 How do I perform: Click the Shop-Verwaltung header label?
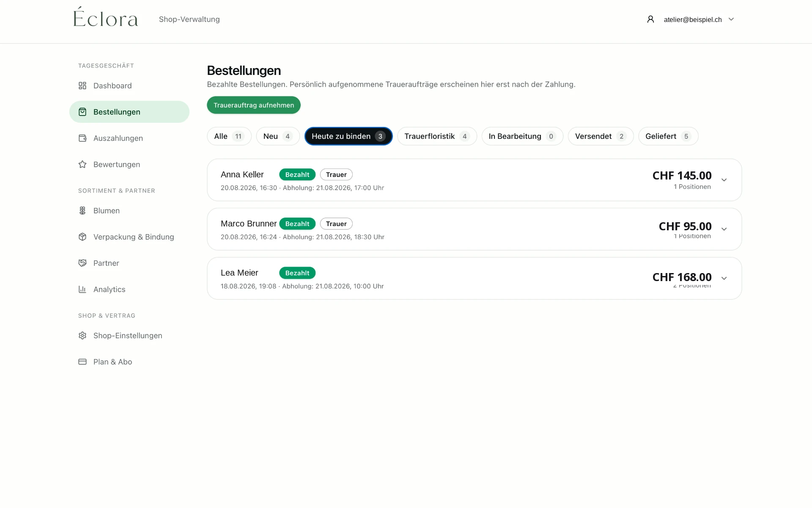pos(189,19)
